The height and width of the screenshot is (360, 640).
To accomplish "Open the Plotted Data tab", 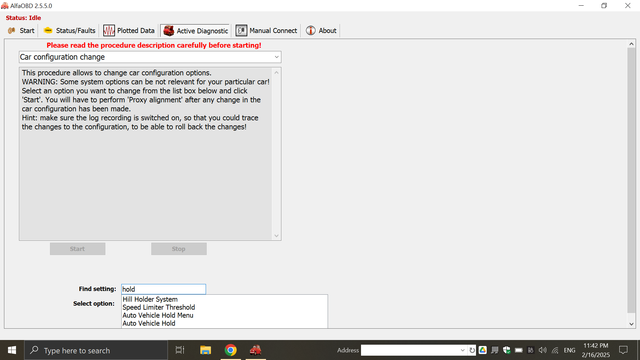I will point(129,31).
